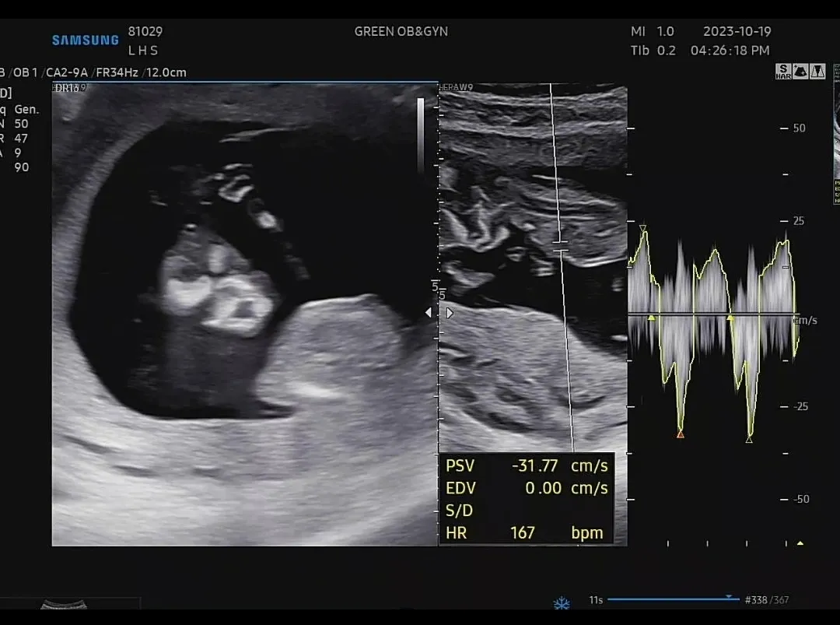Click the right-pointing focus arrow marker
The height and width of the screenshot is (625, 840).
(x=450, y=313)
